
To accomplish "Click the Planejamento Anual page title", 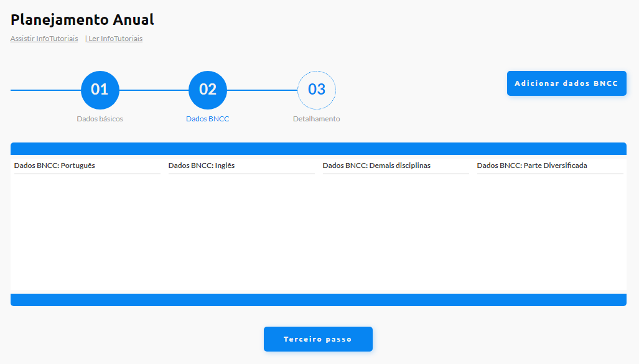I will tap(82, 19).
